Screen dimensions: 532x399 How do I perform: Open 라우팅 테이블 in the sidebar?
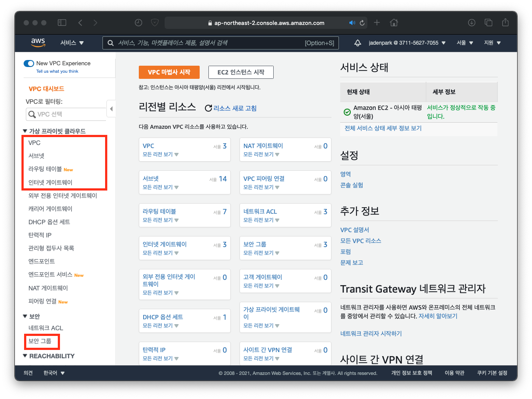coord(45,169)
